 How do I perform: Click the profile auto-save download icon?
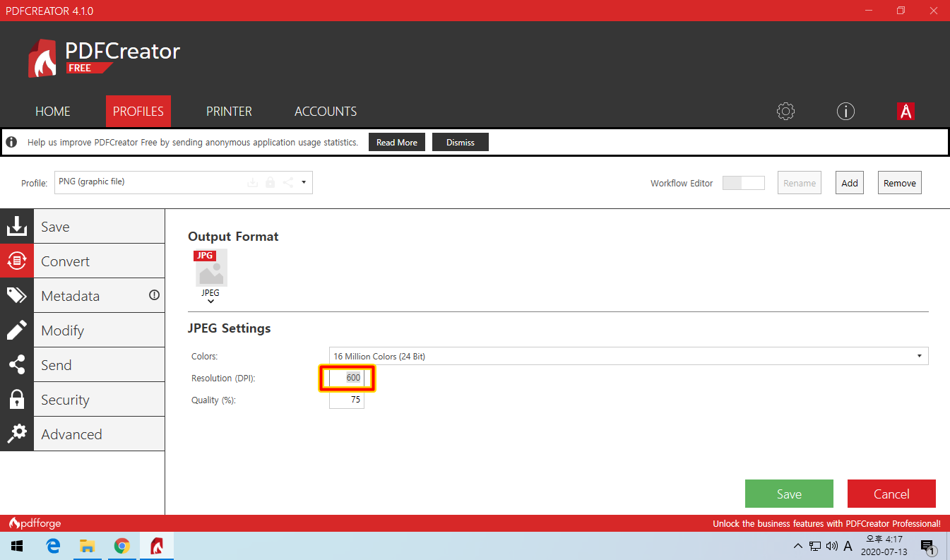coord(252,183)
